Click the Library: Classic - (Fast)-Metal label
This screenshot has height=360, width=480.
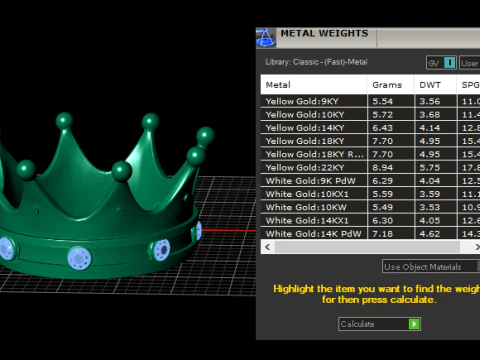click(316, 62)
